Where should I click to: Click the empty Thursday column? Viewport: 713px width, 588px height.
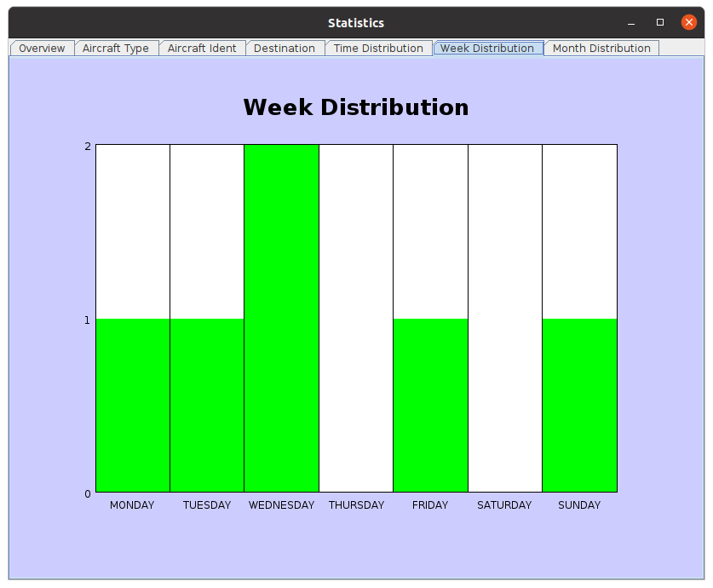point(356,318)
